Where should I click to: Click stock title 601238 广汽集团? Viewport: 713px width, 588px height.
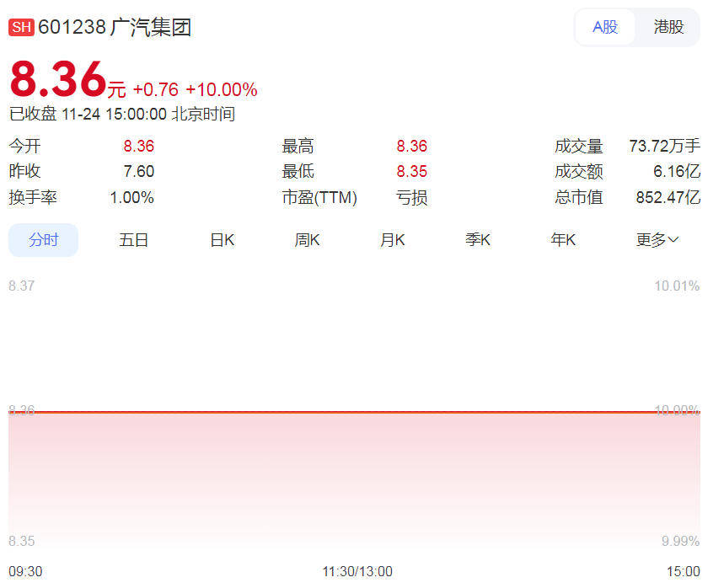pos(115,27)
